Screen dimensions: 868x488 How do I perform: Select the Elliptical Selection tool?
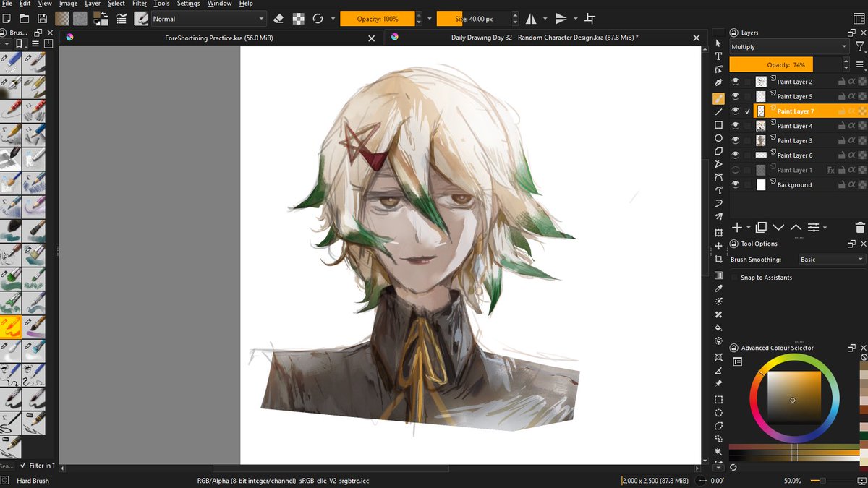point(718,412)
